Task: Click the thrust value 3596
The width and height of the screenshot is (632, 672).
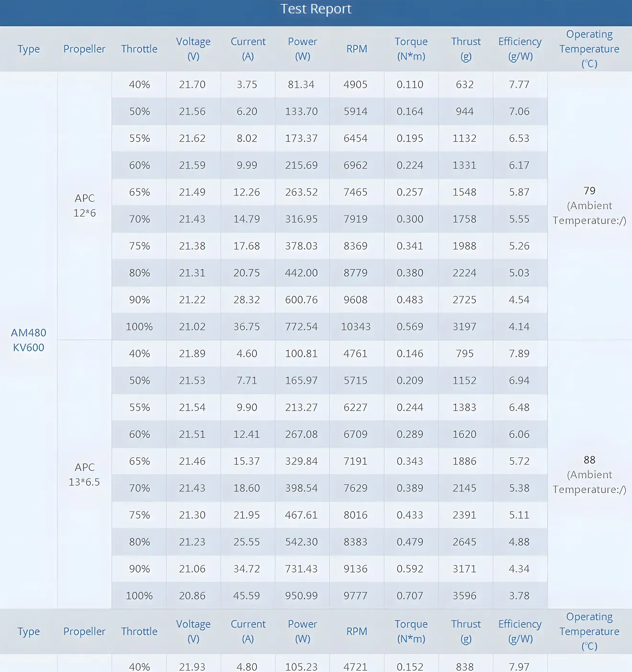Action: (x=464, y=596)
